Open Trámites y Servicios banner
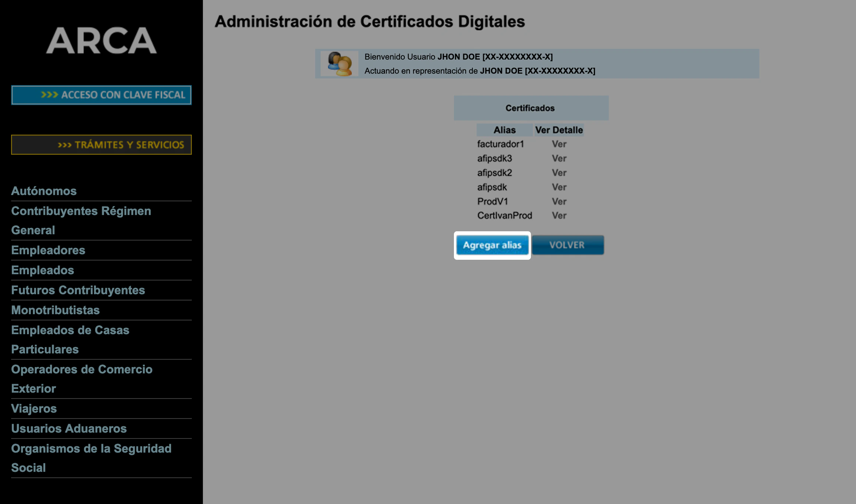The height and width of the screenshot is (504, 856). pos(101,145)
